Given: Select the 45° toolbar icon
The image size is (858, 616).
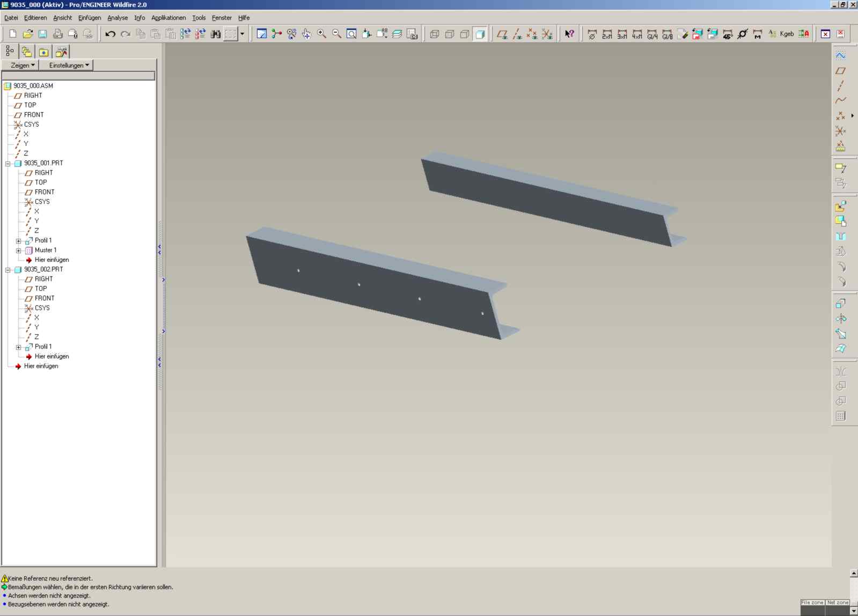Looking at the screenshot, I should point(728,34).
